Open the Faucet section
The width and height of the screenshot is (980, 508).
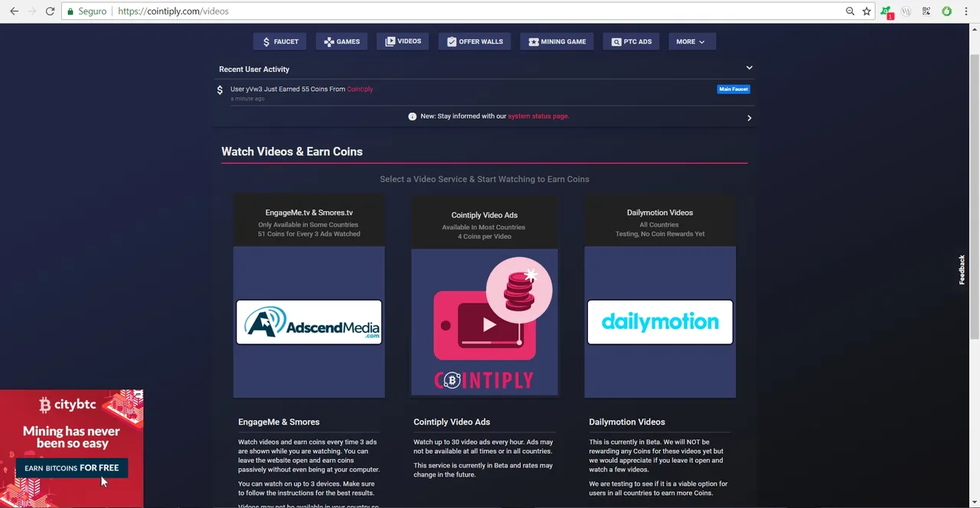[x=281, y=42]
